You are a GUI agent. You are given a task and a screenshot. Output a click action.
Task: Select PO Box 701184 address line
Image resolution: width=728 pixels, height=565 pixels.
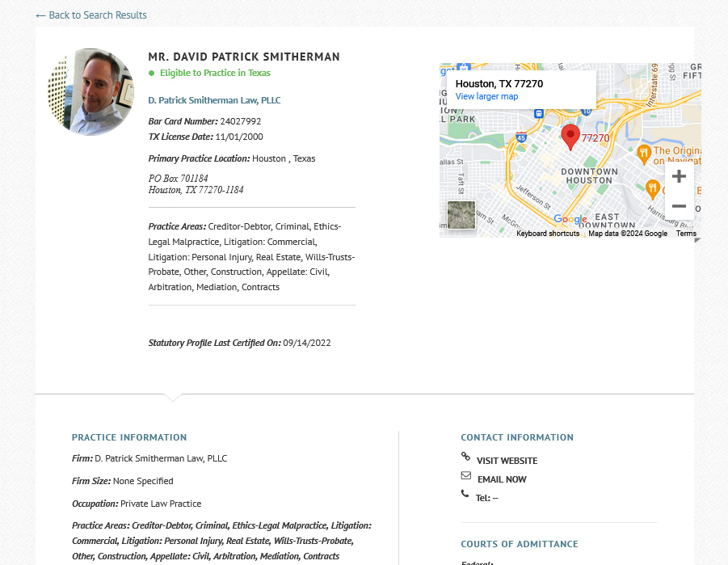(179, 179)
